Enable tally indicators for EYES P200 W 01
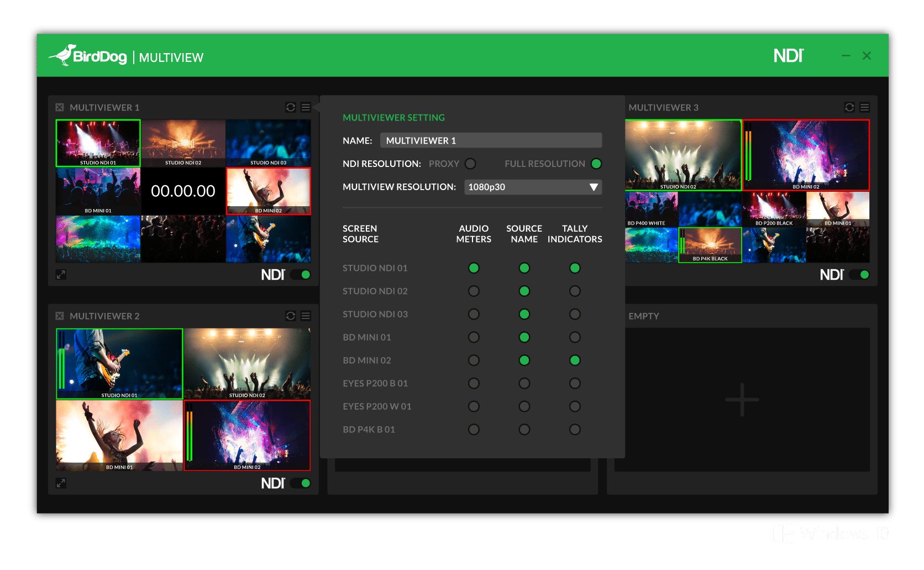This screenshot has width=924, height=570. (575, 406)
